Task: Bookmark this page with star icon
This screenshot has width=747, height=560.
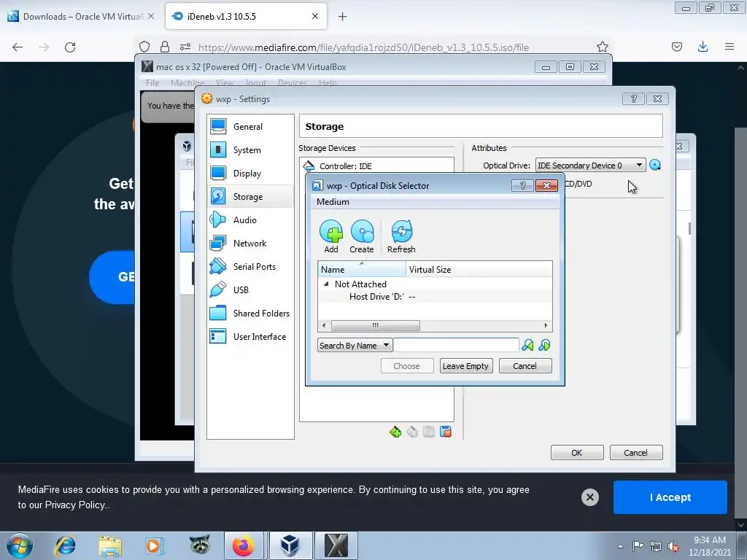Action: (x=602, y=47)
